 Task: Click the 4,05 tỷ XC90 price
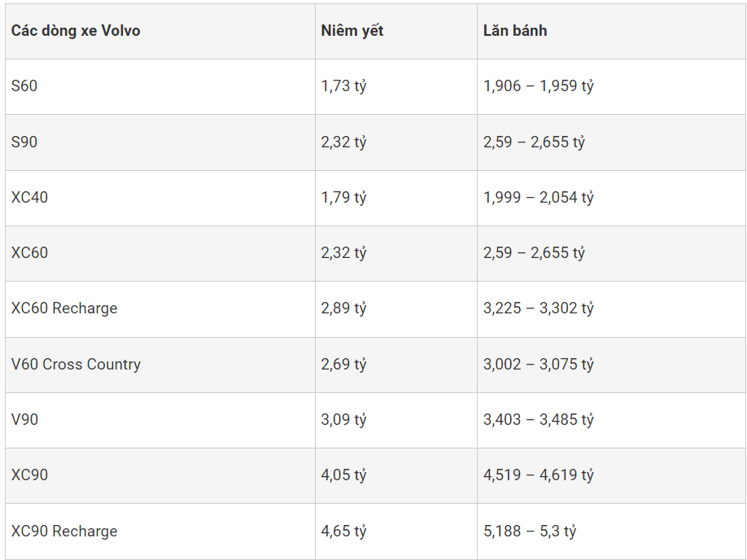click(343, 475)
